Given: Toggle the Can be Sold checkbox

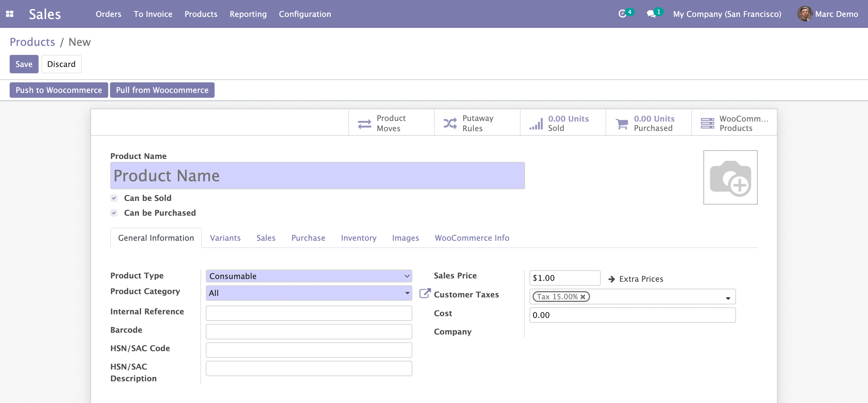Looking at the screenshot, I should [114, 198].
